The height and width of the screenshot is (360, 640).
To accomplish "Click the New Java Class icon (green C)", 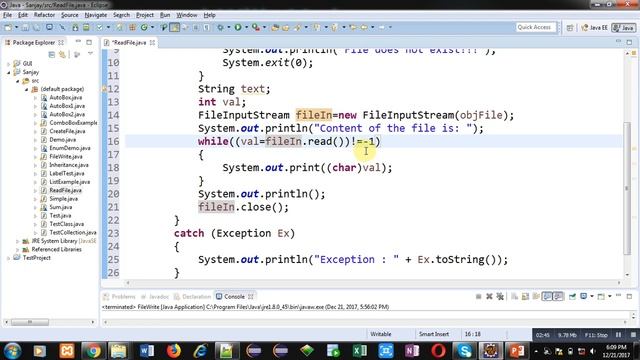I will [x=144, y=27].
